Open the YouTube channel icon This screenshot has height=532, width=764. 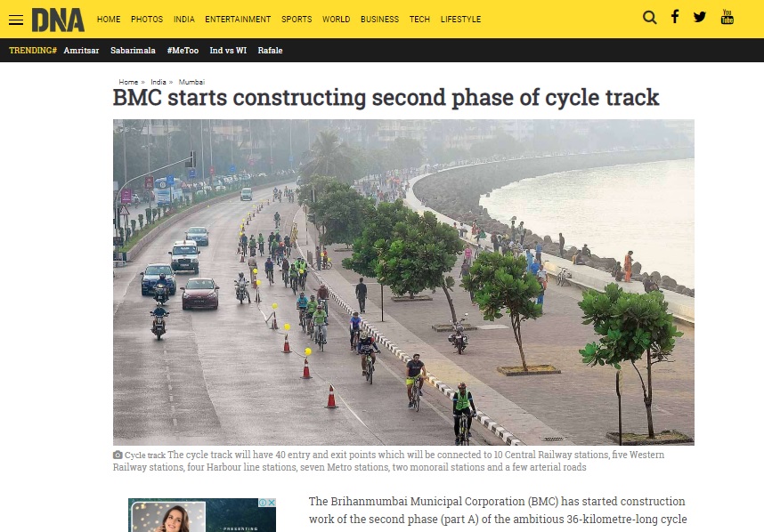(x=727, y=17)
